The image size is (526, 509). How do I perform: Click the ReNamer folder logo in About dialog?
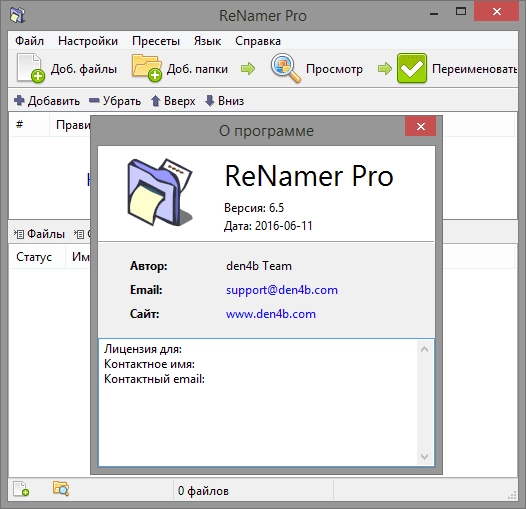tap(160, 192)
